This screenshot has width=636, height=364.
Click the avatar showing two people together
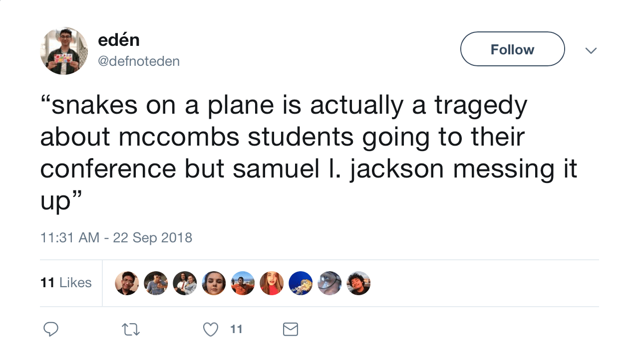[185, 283]
